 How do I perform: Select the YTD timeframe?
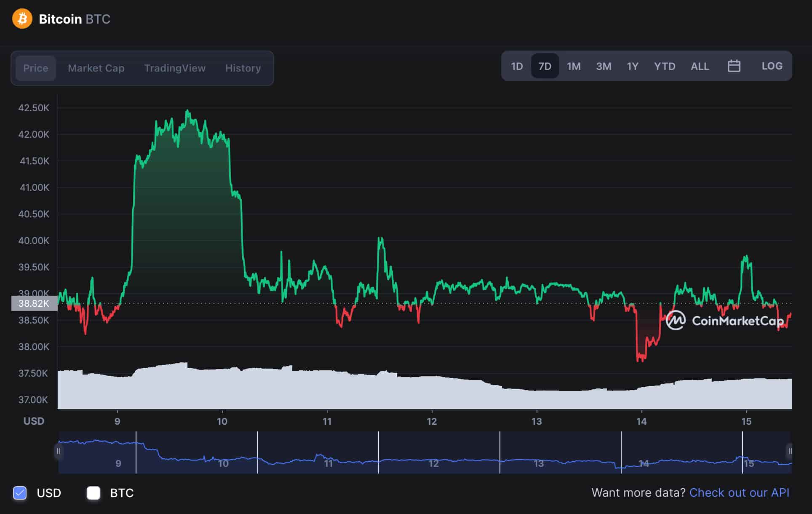665,66
